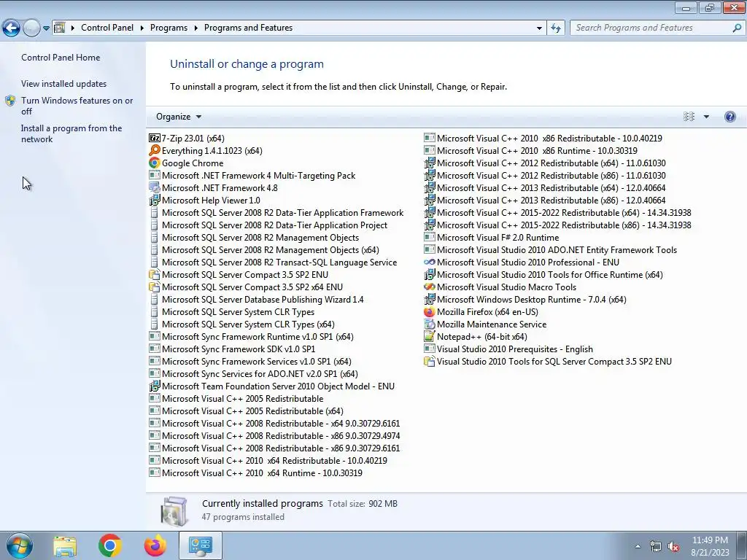747x560 pixels.
Task: Open View installed updates link
Action: tap(64, 83)
